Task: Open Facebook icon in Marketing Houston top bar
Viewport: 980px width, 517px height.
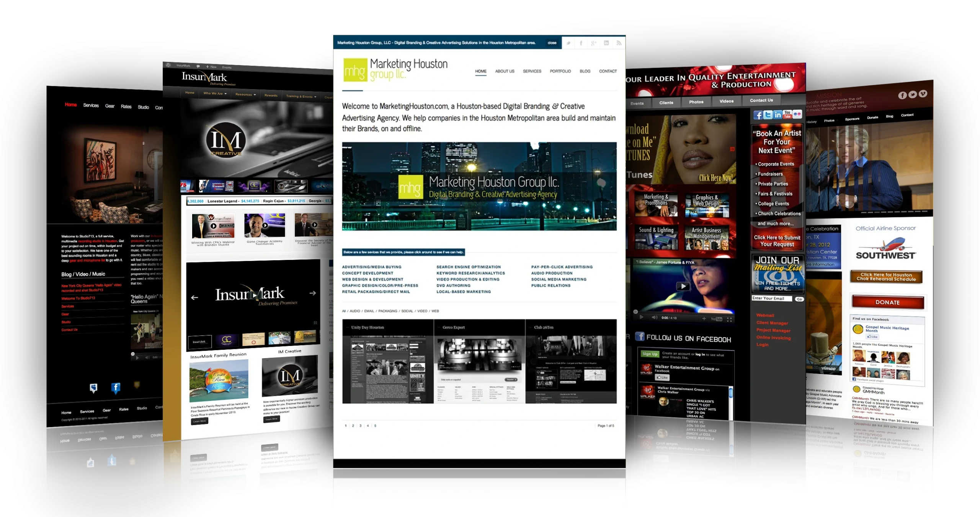Action: [581, 43]
